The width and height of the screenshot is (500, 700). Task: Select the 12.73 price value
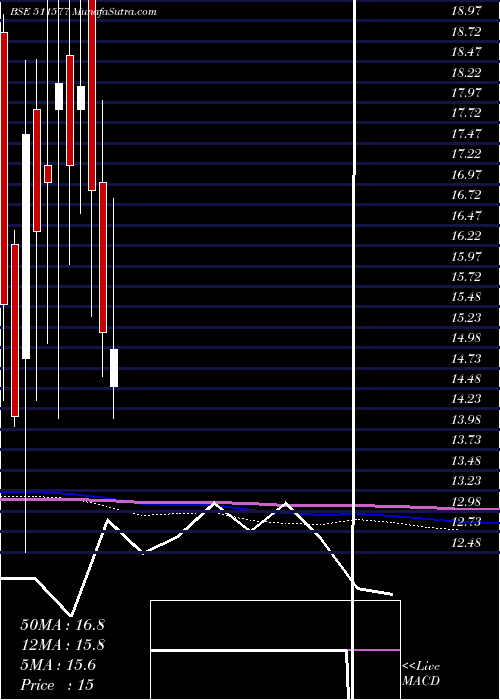pyautogui.click(x=466, y=522)
